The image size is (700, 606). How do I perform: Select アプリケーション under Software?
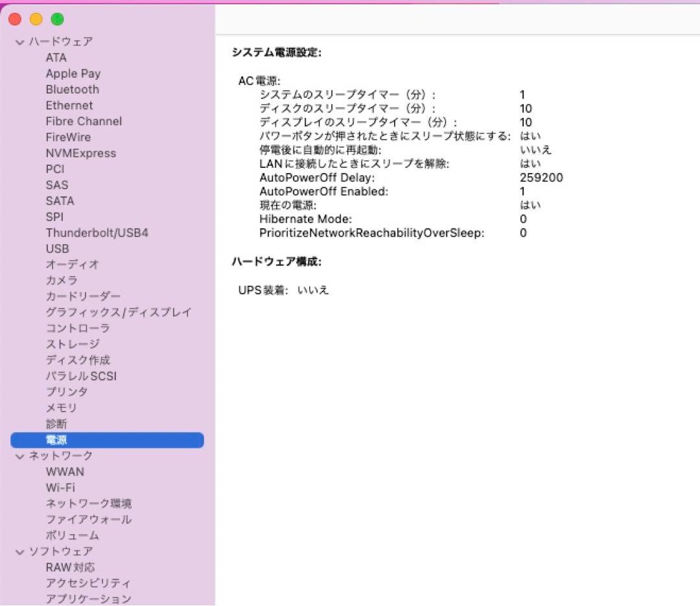pos(91,598)
